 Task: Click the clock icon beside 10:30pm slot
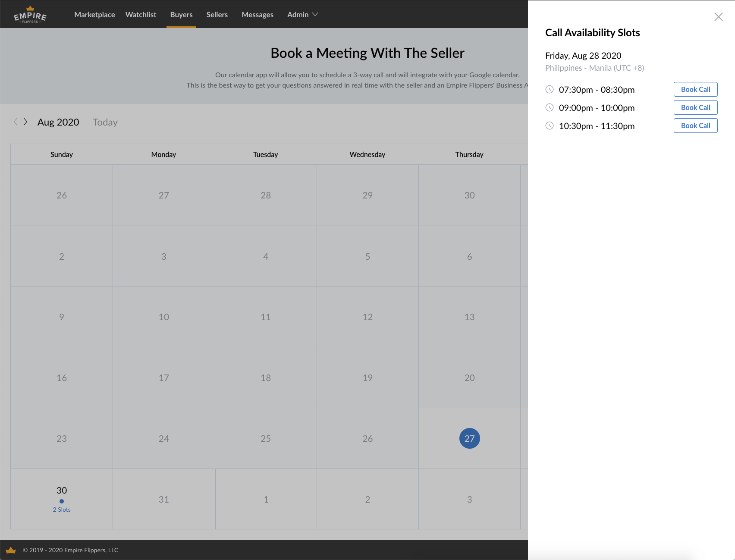pos(550,126)
